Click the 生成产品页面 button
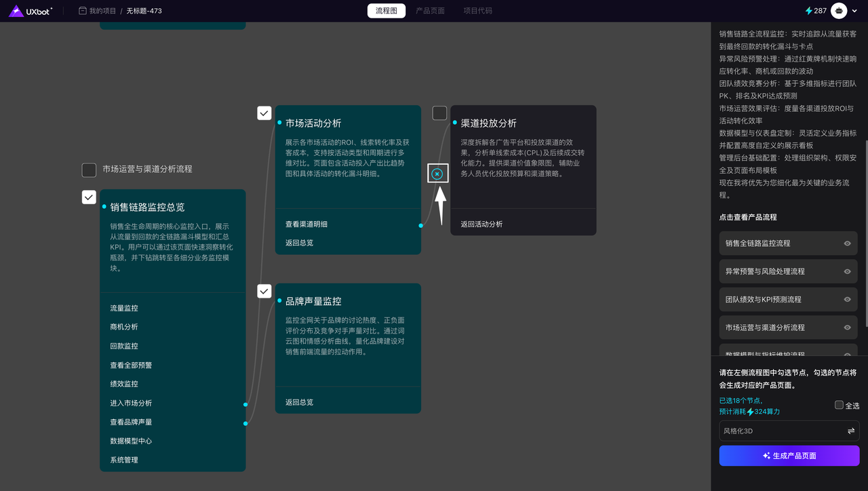 coord(789,456)
